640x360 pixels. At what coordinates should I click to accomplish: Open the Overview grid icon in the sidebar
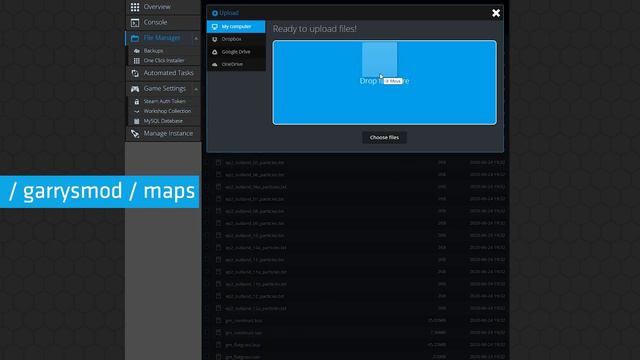tap(135, 7)
